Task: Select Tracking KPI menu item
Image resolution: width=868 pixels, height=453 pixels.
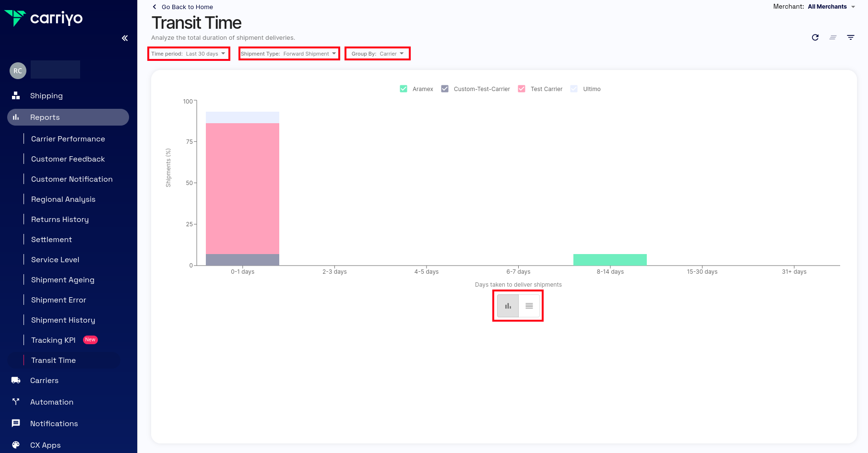Action: tap(53, 340)
